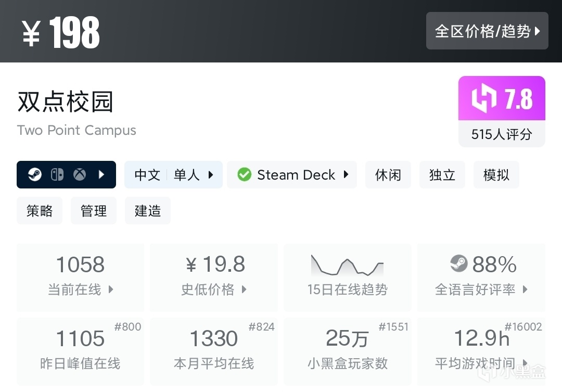Select the 策略 tag

[40, 211]
